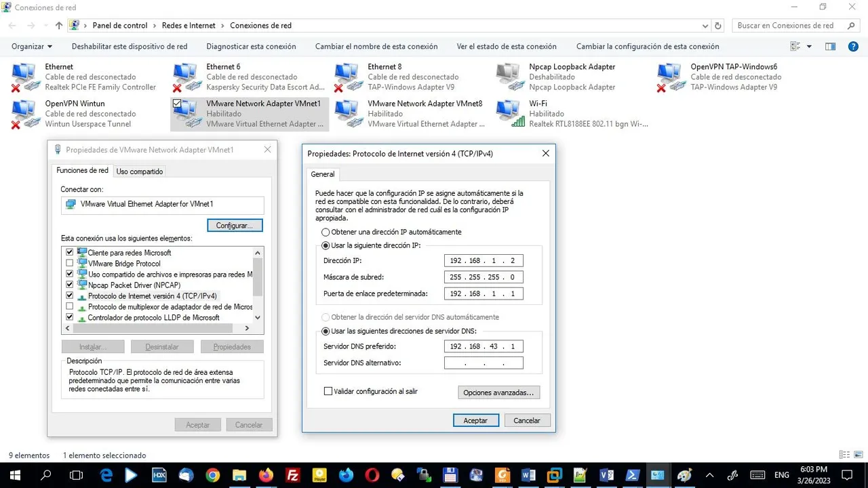Select the Npcap Loopback Adapter icon

click(x=510, y=77)
